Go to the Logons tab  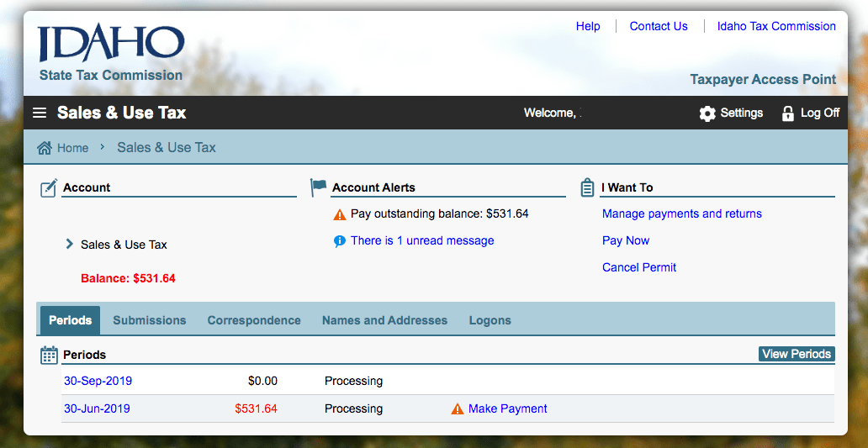coord(490,320)
